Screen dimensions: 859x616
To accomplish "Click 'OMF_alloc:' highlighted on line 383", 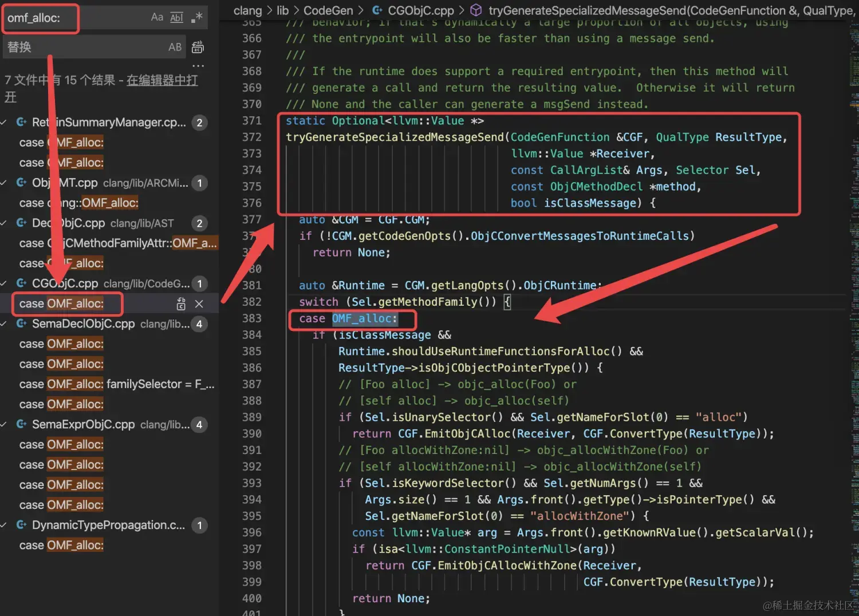I will (365, 318).
